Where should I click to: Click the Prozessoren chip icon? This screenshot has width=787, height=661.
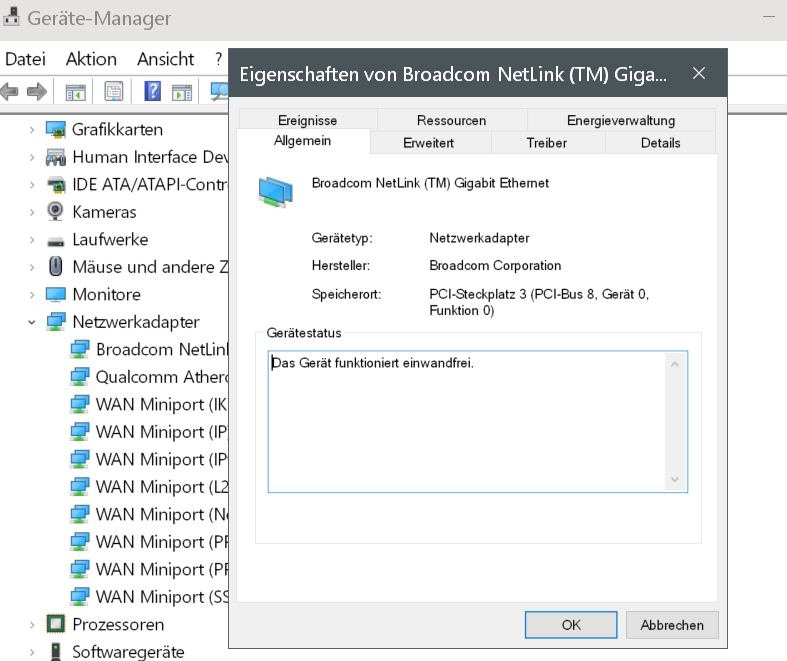(56, 625)
